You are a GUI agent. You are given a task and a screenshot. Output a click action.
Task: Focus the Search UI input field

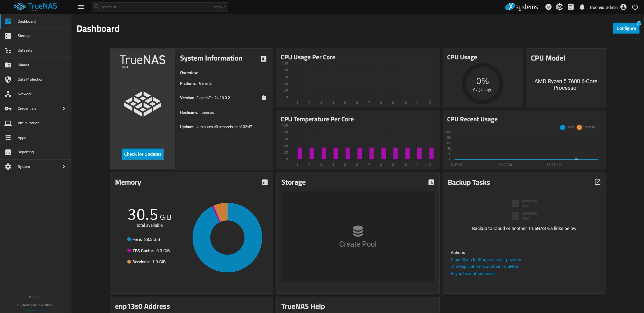(160, 7)
